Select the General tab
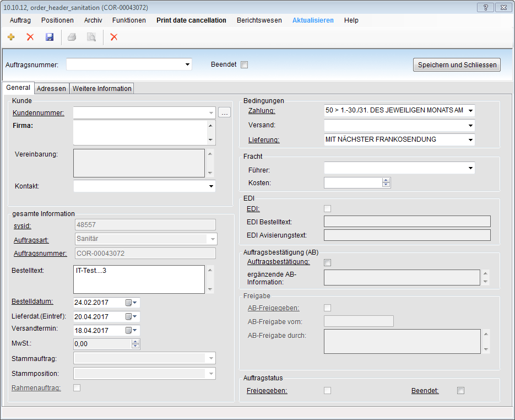This screenshot has width=515, height=420. tap(18, 88)
